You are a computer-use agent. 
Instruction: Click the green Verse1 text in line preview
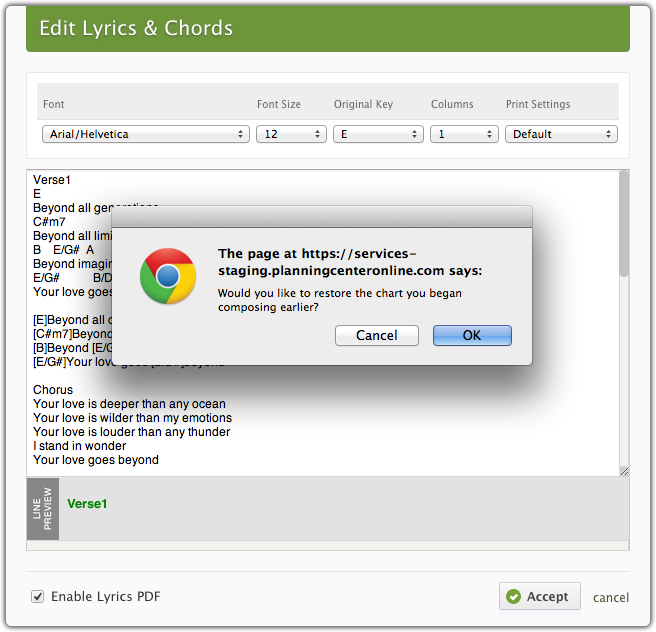pyautogui.click(x=87, y=504)
